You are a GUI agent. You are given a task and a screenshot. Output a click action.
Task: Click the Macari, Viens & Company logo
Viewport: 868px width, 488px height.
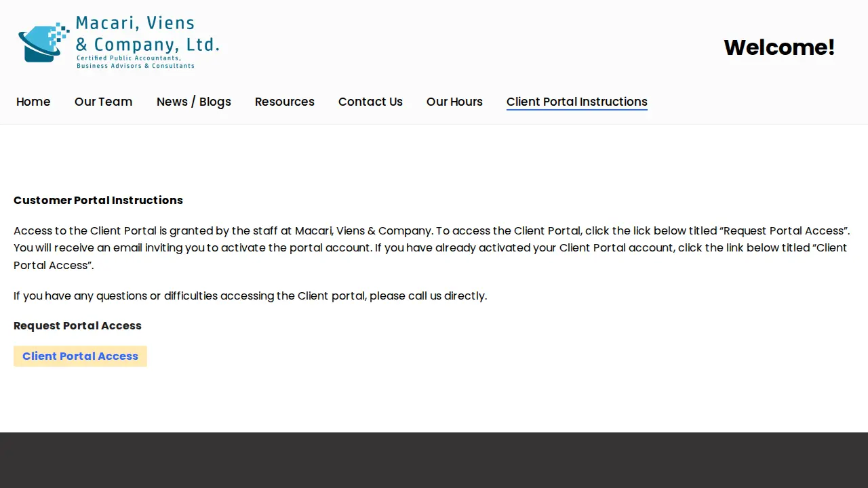click(119, 42)
